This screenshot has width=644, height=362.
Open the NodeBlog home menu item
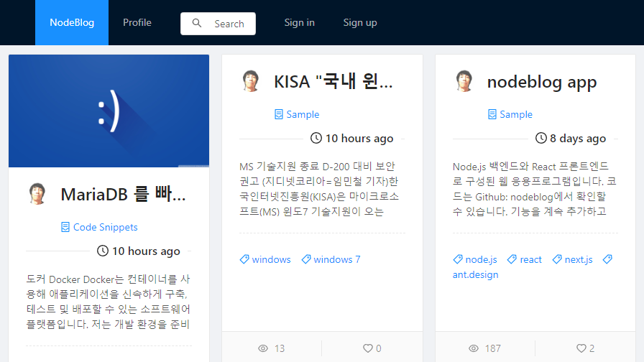(x=72, y=23)
